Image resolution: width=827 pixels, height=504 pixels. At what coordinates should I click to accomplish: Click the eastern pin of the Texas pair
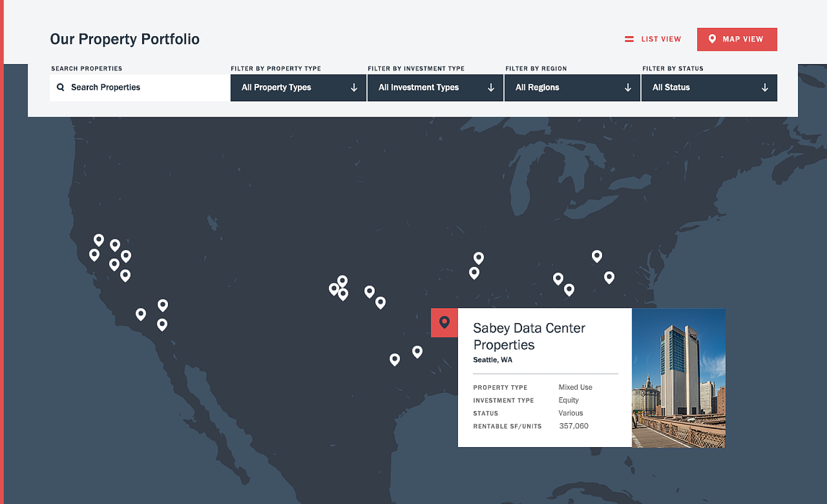417,352
